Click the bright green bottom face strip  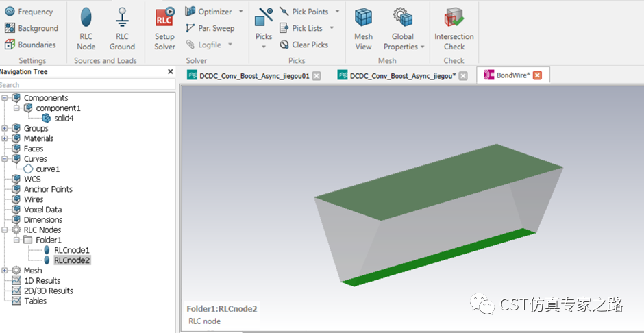pyautogui.click(x=439, y=257)
